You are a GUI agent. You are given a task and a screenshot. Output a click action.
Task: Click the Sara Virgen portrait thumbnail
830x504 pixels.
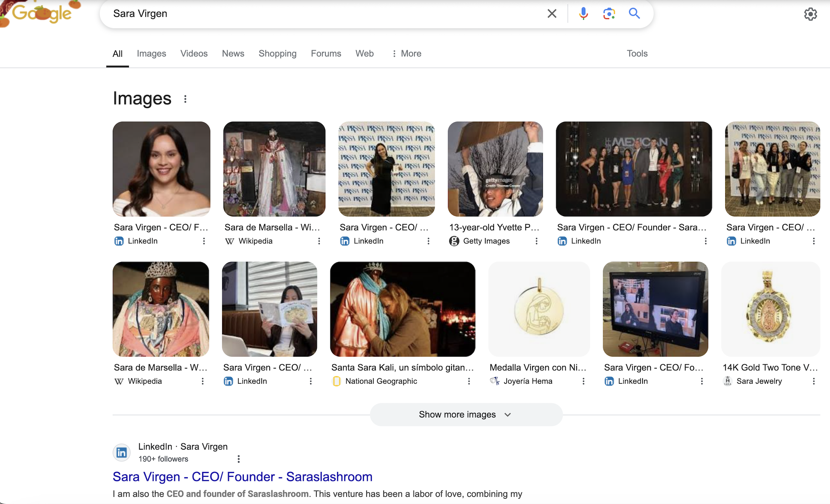[161, 169]
